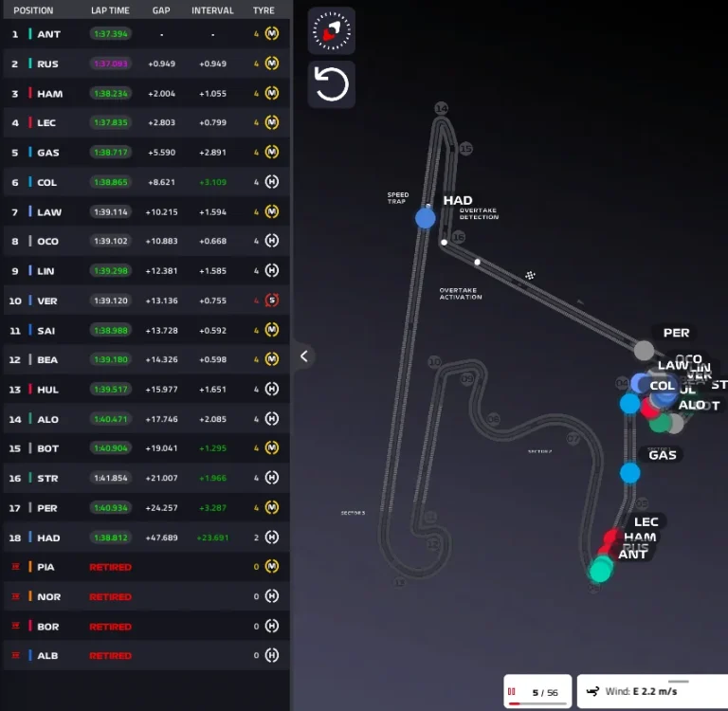Click the track rotation compass icon
728x711 pixels.
[x=331, y=30]
